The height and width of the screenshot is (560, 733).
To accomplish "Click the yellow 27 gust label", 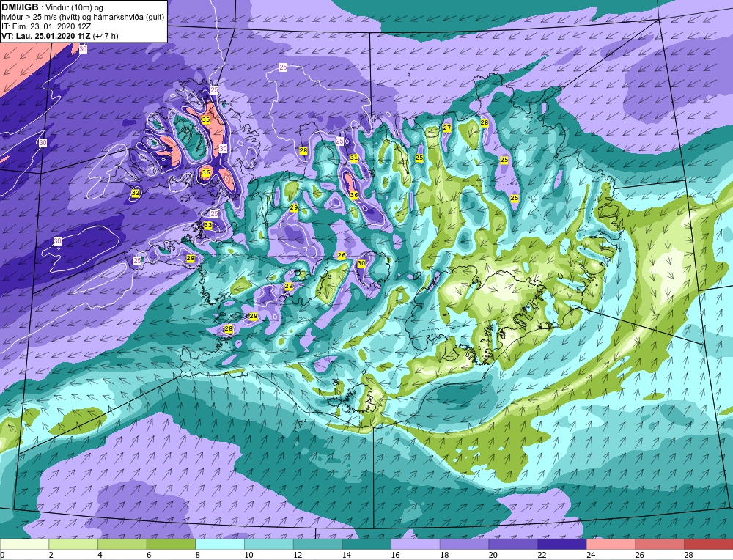I will point(447,128).
